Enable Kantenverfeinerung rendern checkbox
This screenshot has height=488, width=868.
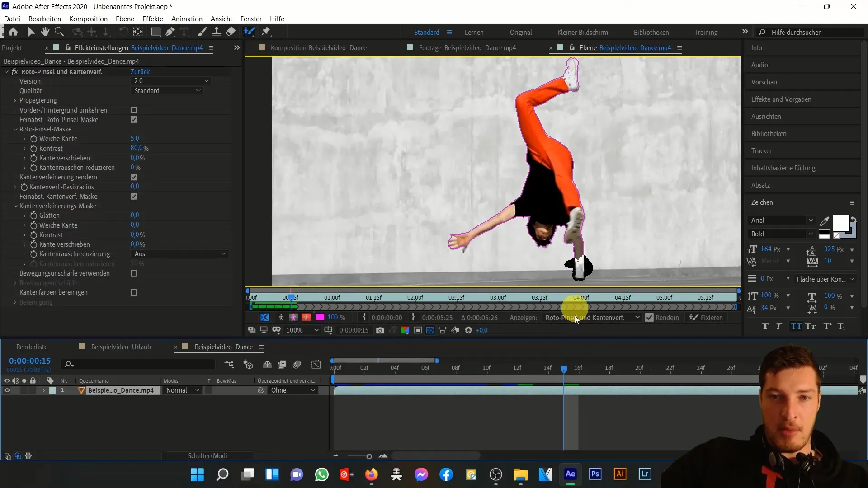point(134,177)
